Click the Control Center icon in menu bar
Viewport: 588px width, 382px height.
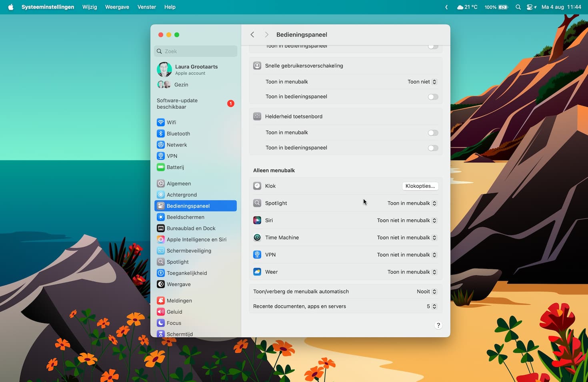click(x=530, y=7)
